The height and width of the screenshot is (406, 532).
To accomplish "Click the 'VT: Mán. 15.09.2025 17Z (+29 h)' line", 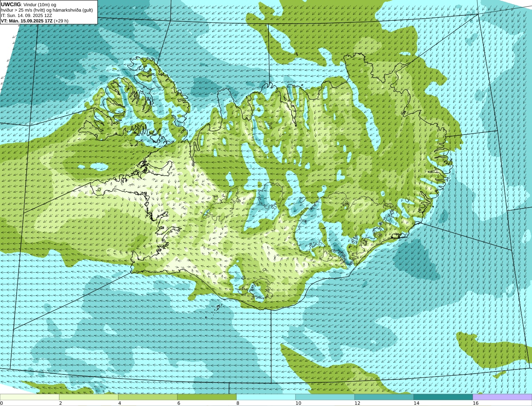I will click(x=35, y=21).
